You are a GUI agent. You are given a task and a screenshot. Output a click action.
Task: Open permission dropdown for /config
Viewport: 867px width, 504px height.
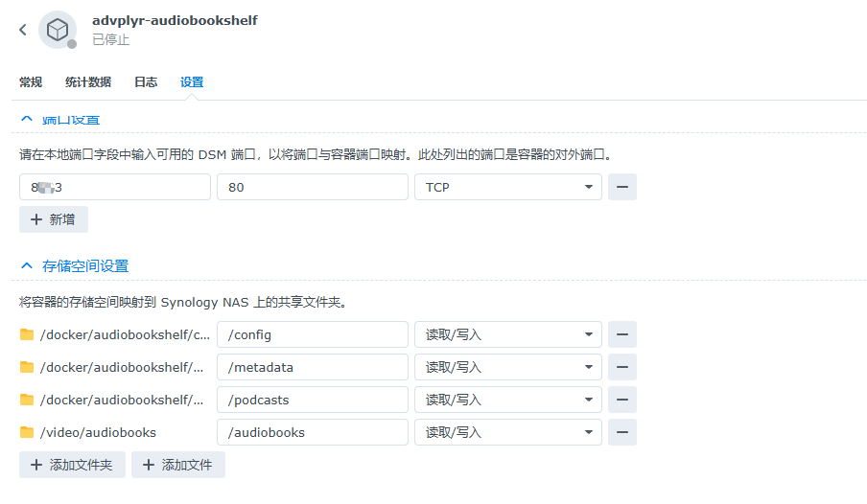[508, 334]
